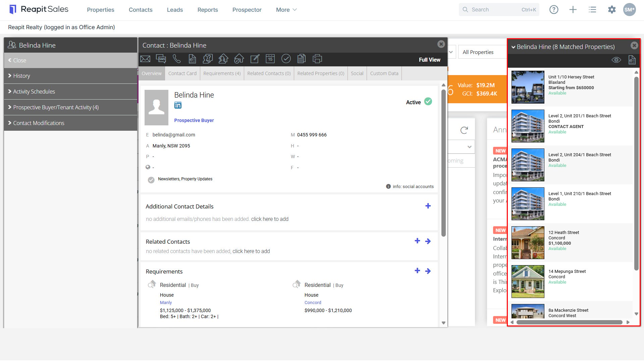The width and height of the screenshot is (644, 362).
Task: Open Belinda's LinkedIn profile icon
Action: 178,105
